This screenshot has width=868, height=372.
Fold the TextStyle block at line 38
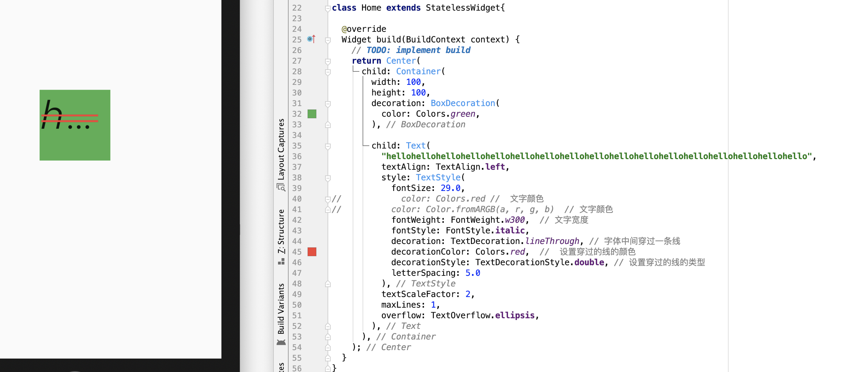click(x=328, y=178)
